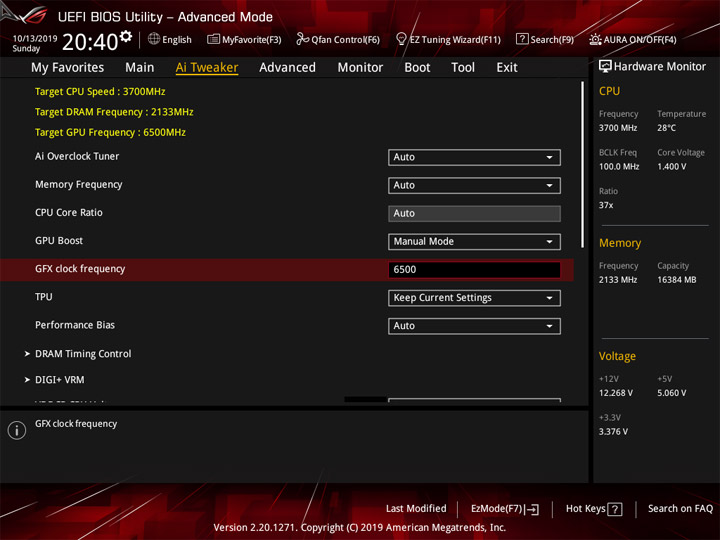Open GPU Boost Manual Mode dropdown
The height and width of the screenshot is (540, 720).
[x=474, y=242]
